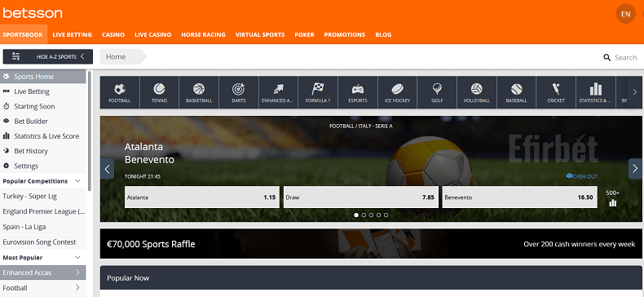The width and height of the screenshot is (644, 297).
Task: Open the Horse Racing tab
Action: point(203,34)
